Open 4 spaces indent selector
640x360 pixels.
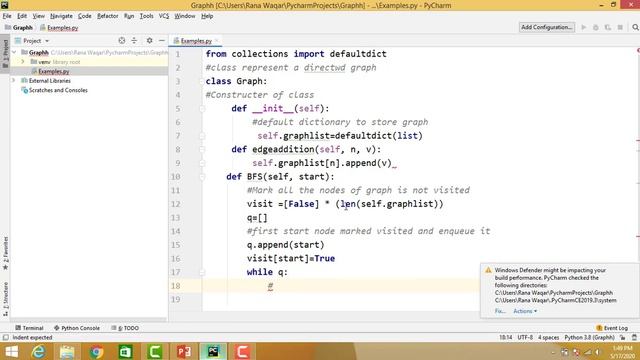point(548,338)
